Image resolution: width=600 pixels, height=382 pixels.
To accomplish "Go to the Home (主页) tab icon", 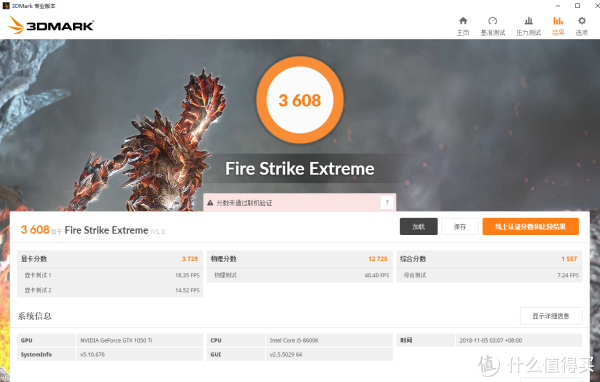I will [x=463, y=21].
